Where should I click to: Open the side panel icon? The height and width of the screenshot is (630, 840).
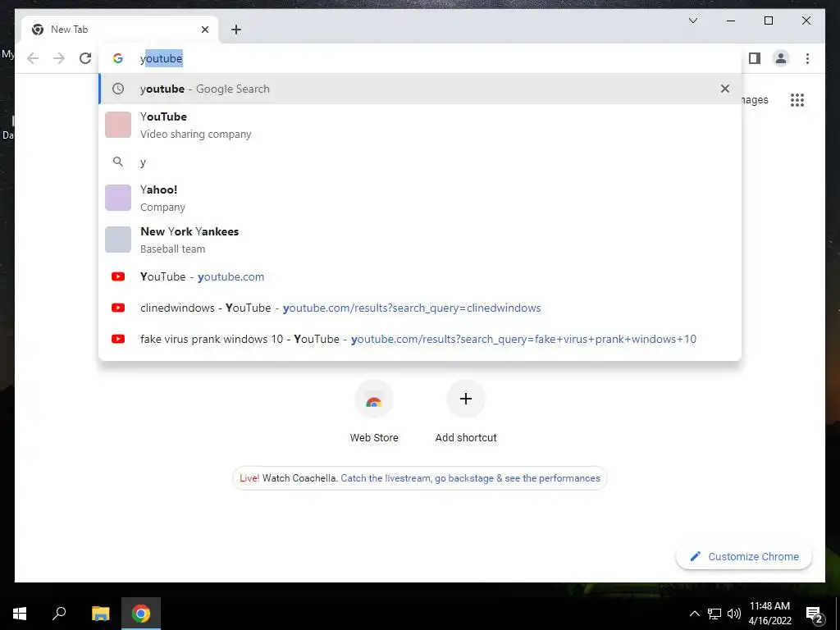tap(755, 58)
